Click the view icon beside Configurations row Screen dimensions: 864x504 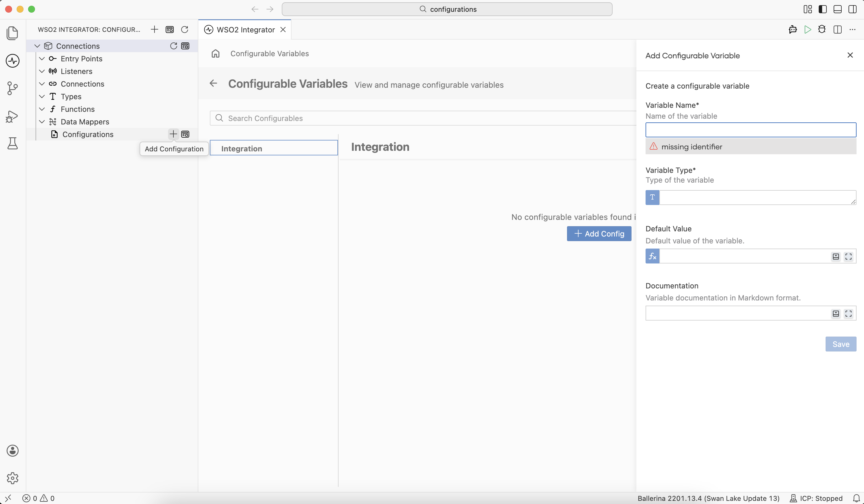[185, 134]
